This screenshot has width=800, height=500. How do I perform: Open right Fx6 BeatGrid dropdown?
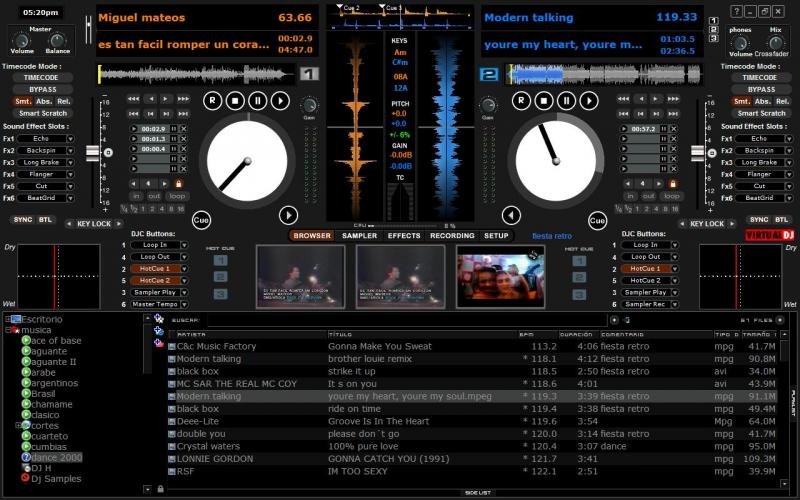click(789, 198)
